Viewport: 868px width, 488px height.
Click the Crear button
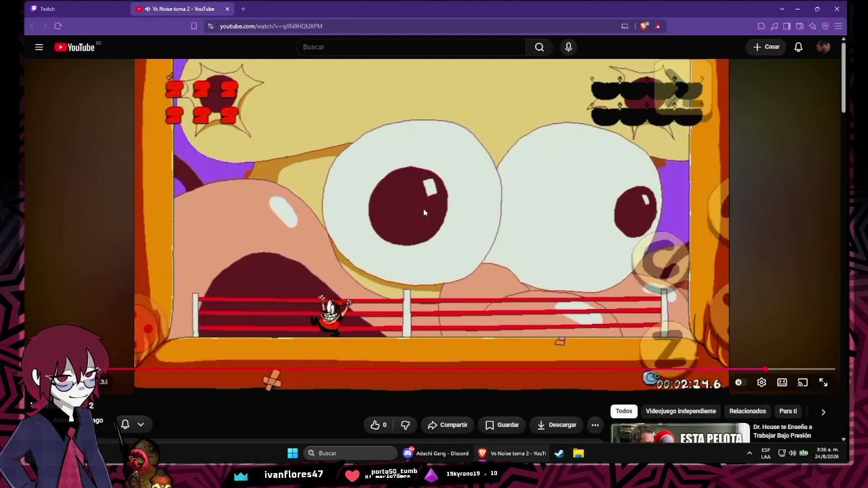[x=766, y=47]
